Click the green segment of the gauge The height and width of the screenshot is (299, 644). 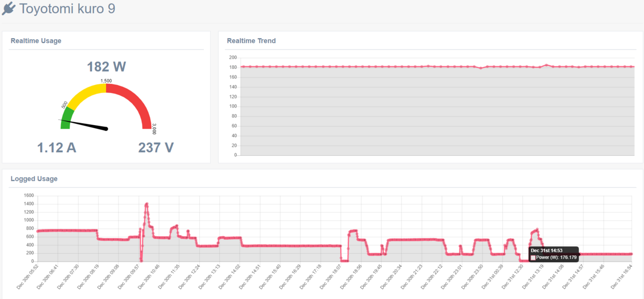[x=67, y=116]
